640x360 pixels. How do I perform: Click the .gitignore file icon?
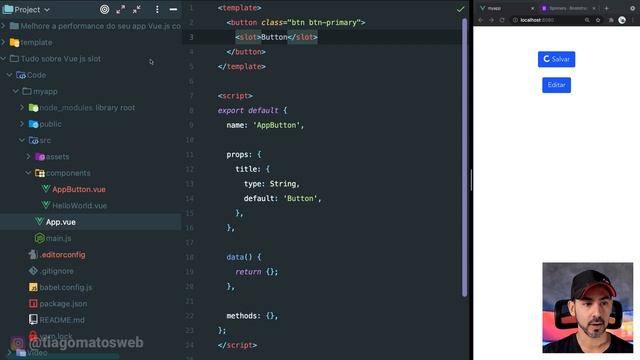click(33, 271)
